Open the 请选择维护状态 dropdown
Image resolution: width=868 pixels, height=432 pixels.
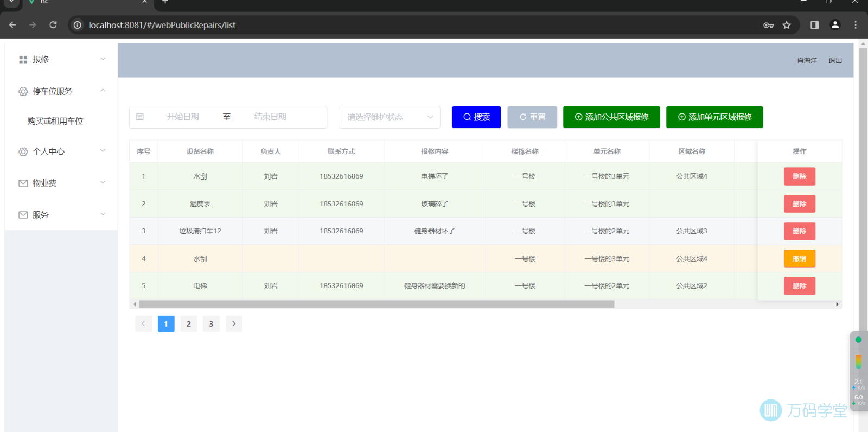coord(390,117)
